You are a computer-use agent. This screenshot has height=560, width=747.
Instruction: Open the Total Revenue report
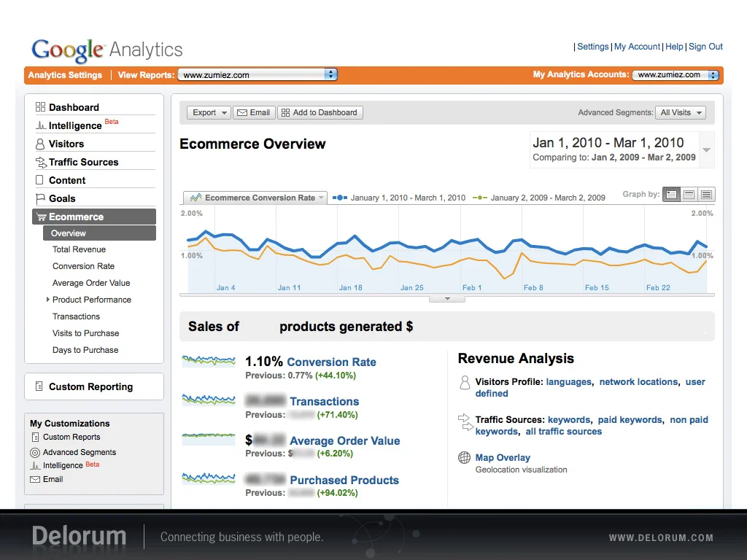(79, 249)
